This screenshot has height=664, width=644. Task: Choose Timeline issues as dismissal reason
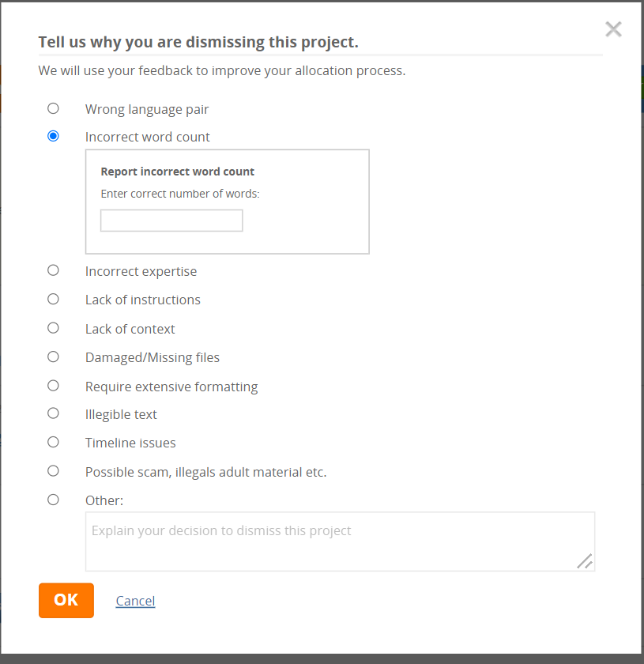click(53, 442)
